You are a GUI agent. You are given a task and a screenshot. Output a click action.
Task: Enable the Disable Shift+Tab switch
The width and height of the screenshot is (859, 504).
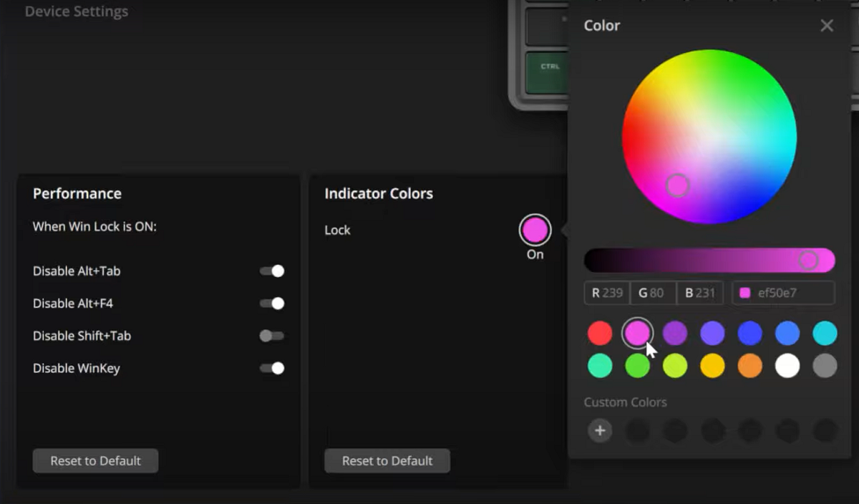(272, 336)
